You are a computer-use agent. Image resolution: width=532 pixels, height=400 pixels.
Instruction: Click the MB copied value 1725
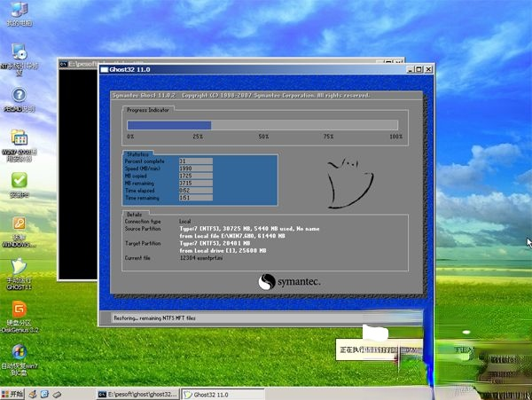pyautogui.click(x=196, y=176)
